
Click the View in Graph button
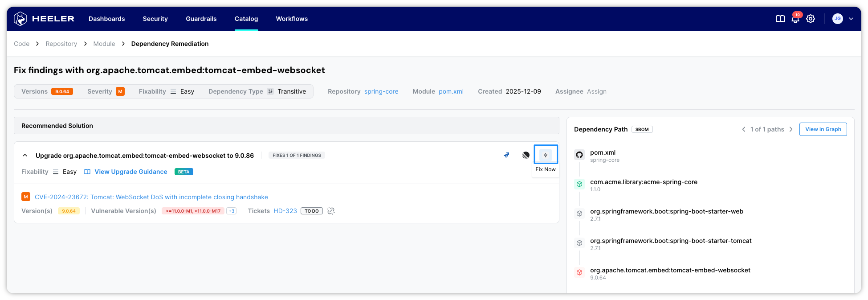pyautogui.click(x=823, y=129)
